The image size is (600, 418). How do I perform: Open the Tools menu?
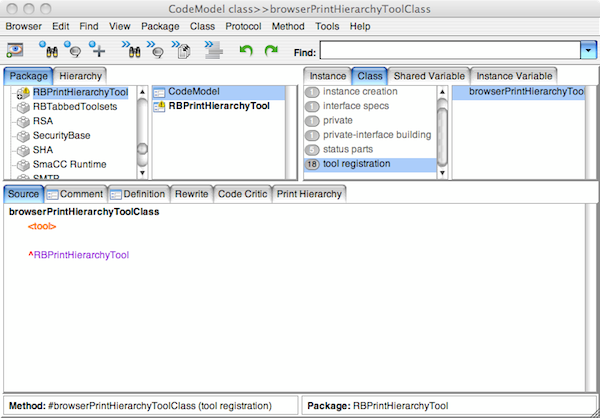[327, 26]
